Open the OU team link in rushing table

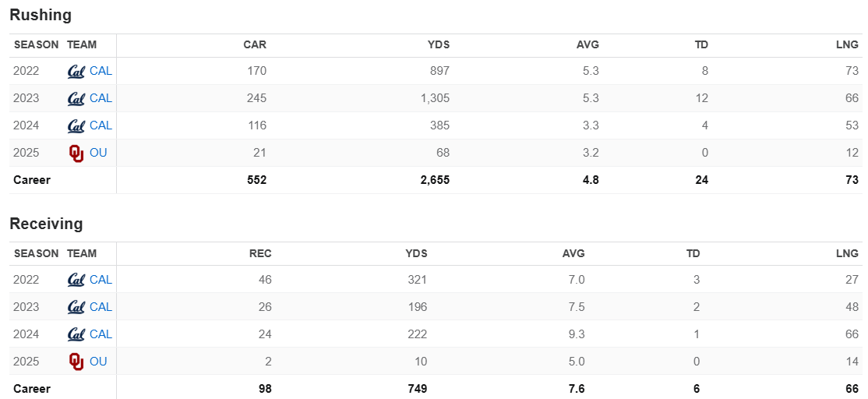(x=98, y=153)
